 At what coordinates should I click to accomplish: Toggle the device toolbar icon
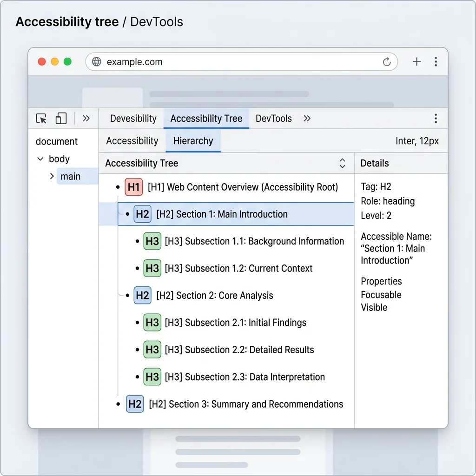61,119
